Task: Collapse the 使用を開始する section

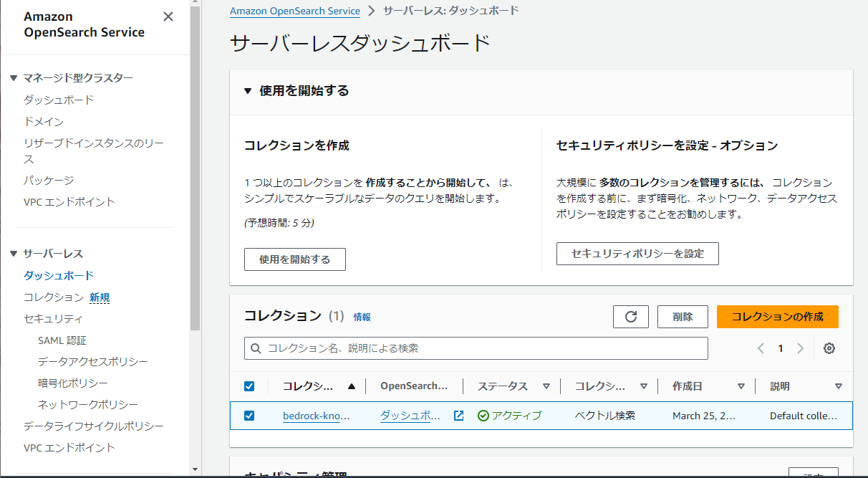Action: point(247,91)
